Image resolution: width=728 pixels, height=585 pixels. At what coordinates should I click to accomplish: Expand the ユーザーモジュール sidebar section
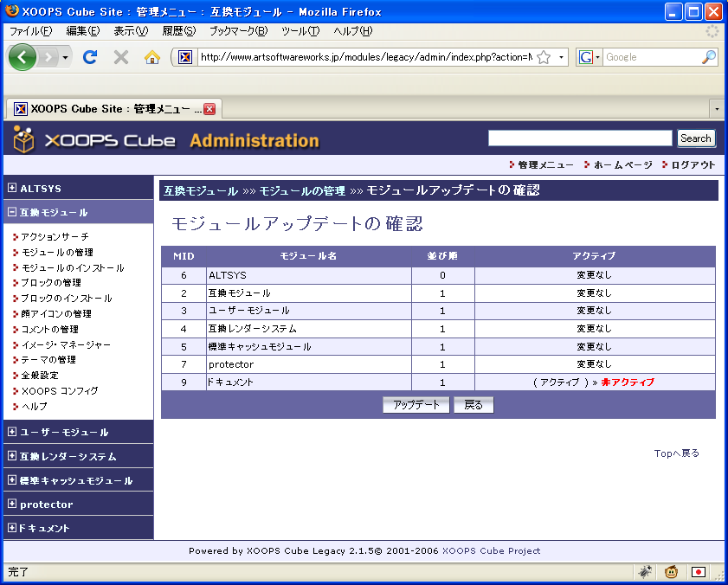pos(12,431)
